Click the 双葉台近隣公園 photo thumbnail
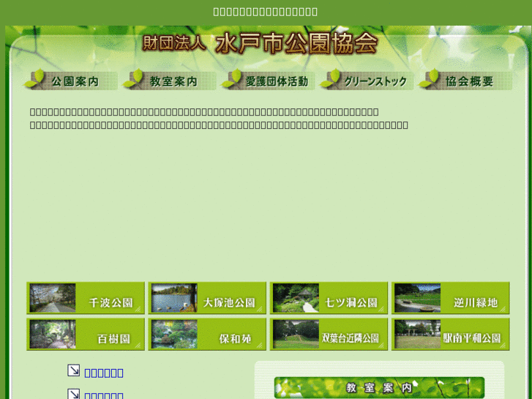532x399 pixels. click(x=296, y=334)
